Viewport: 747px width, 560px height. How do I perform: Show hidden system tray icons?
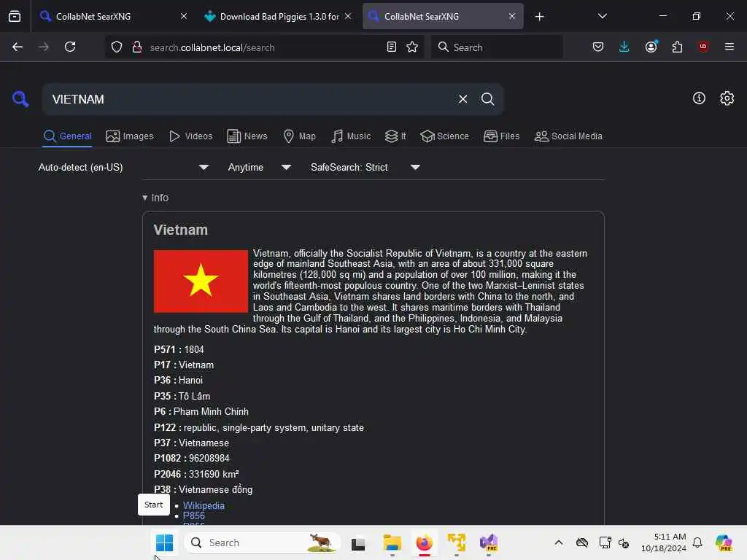point(558,542)
